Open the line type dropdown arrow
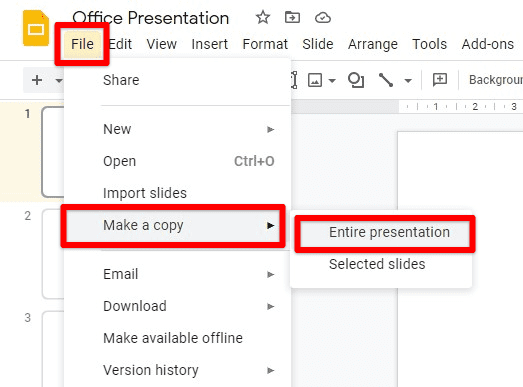523x387 pixels. point(408,80)
